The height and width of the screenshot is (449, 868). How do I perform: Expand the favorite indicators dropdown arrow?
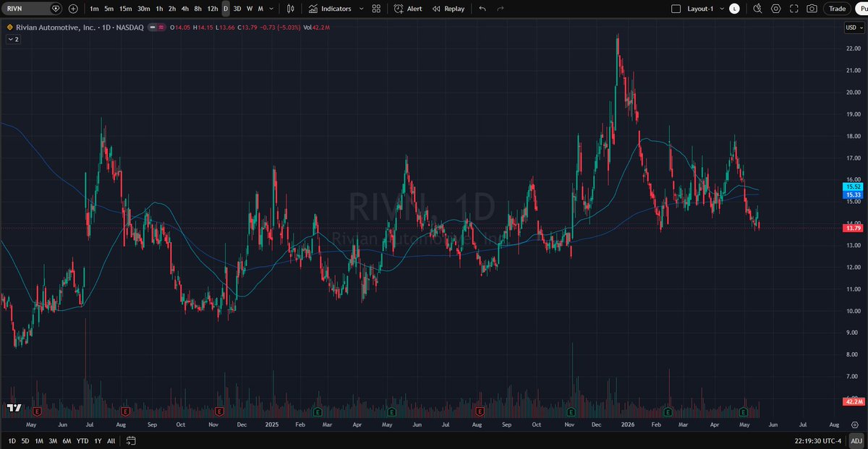click(361, 9)
